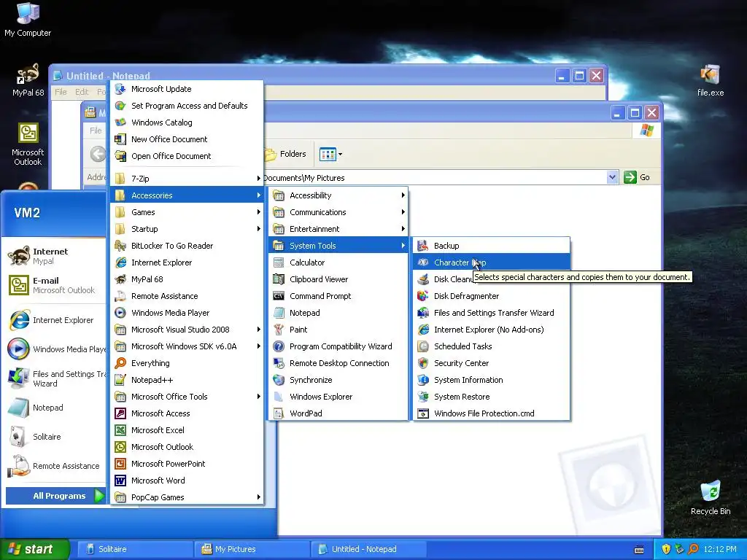Screen dimensions: 747x560
Task: Click the Windows Explorer icon in Accessories
Action: click(x=279, y=397)
